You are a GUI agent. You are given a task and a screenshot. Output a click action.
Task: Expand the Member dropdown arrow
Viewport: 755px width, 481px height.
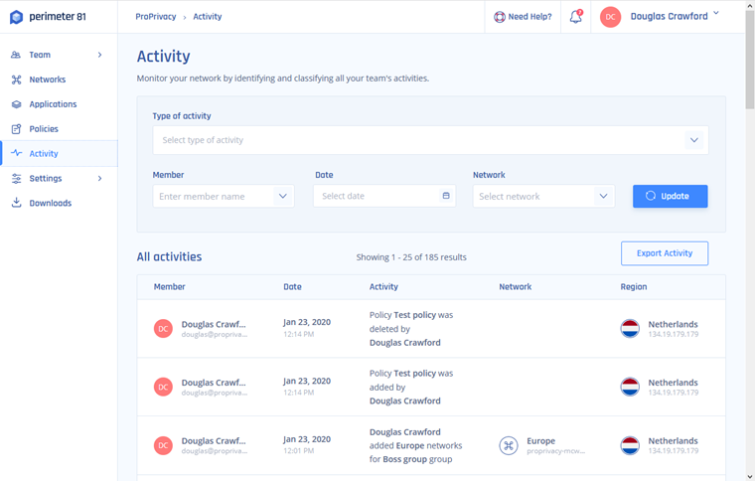tap(283, 196)
